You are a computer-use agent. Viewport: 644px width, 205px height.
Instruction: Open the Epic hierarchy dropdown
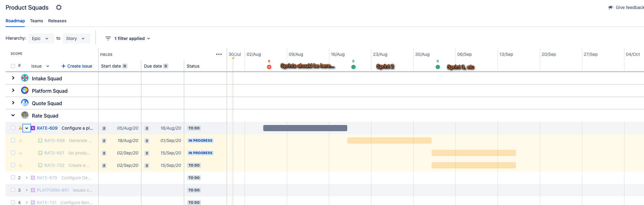(x=41, y=38)
